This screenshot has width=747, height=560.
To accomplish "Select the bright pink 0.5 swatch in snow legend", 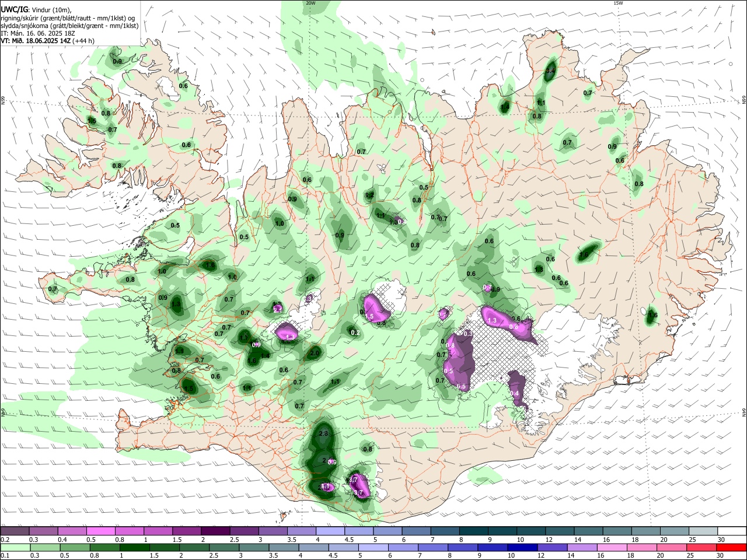I will click(100, 531).
